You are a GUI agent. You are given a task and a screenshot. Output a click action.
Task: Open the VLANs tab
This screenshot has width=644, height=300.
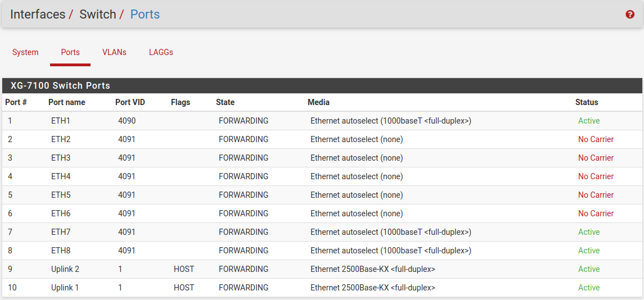click(x=114, y=52)
